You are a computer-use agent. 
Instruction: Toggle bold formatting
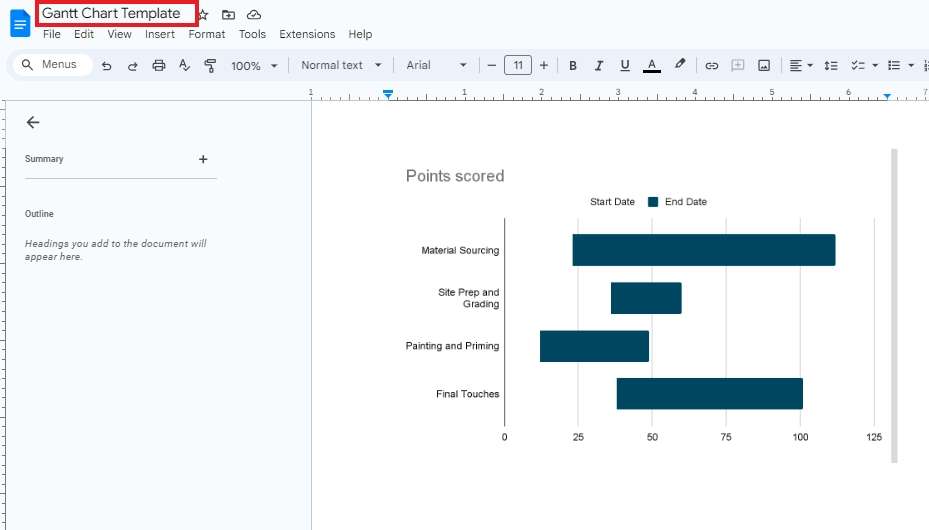click(x=572, y=66)
